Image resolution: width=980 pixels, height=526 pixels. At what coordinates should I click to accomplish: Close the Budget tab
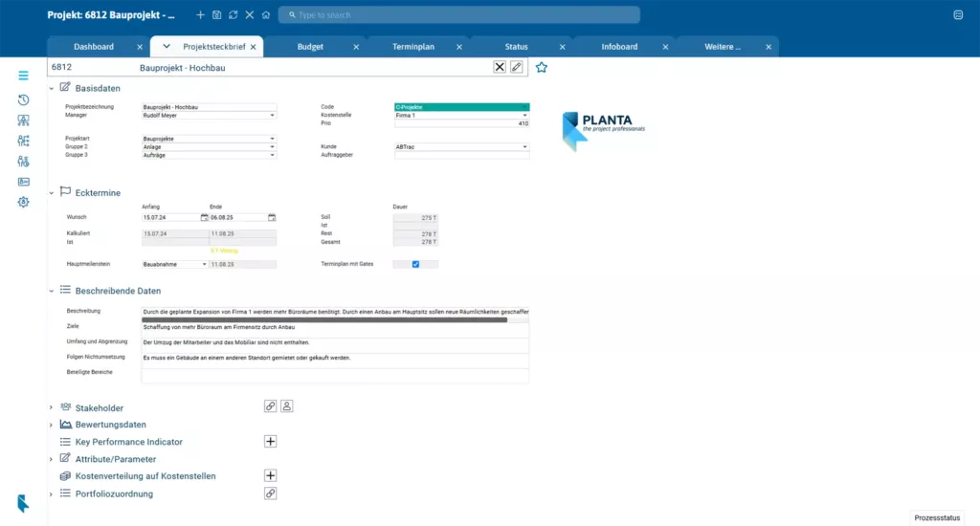pos(356,47)
